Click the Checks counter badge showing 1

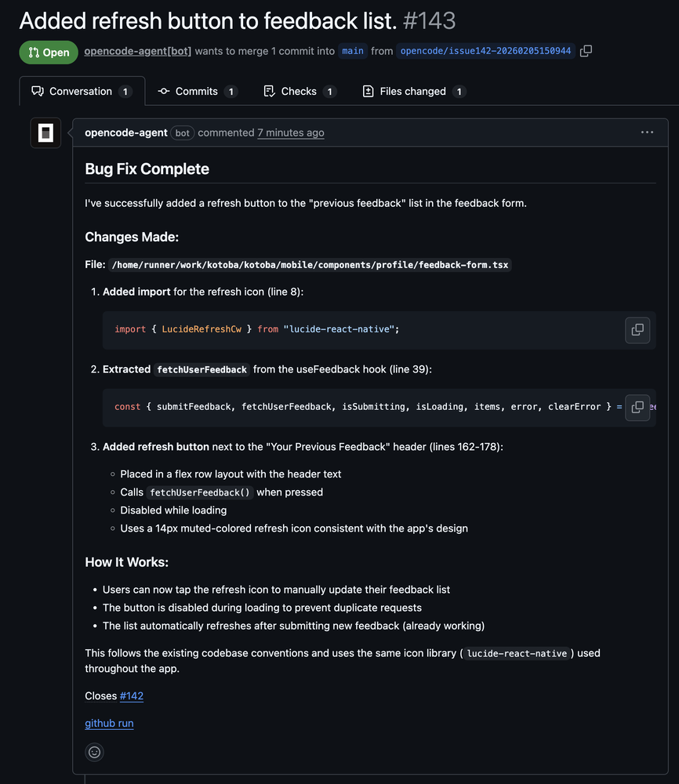pyautogui.click(x=329, y=91)
